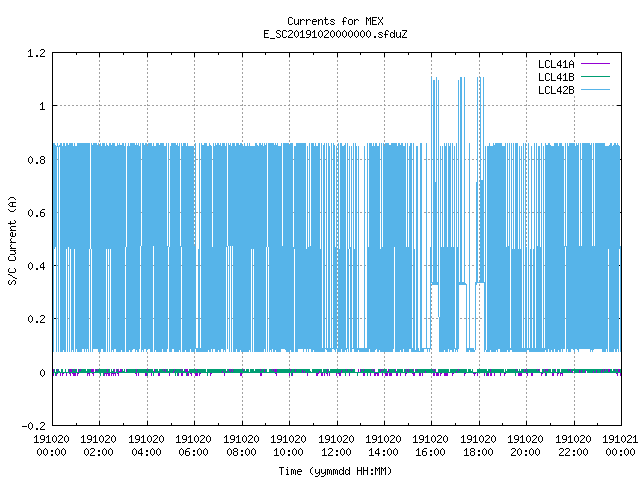Click the x-axis tick 191020 02:00
The height and width of the screenshot is (480, 640).
98,446
